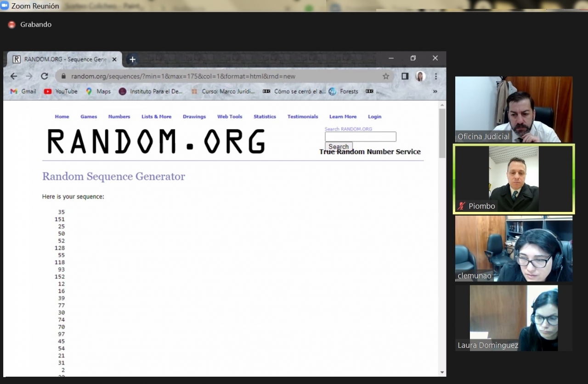Screen dimensions: 588x384
Task: Click the browser back arrow
Action: [x=14, y=76]
